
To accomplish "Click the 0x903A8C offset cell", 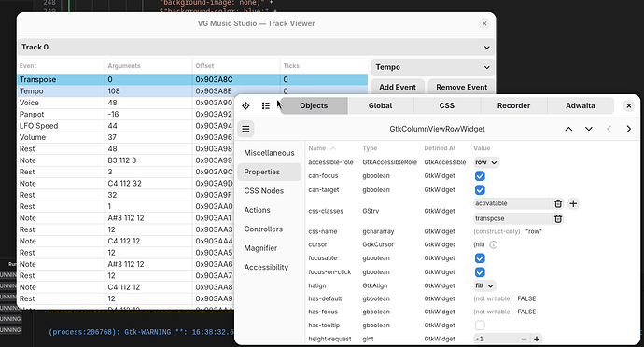I will (236, 79).
